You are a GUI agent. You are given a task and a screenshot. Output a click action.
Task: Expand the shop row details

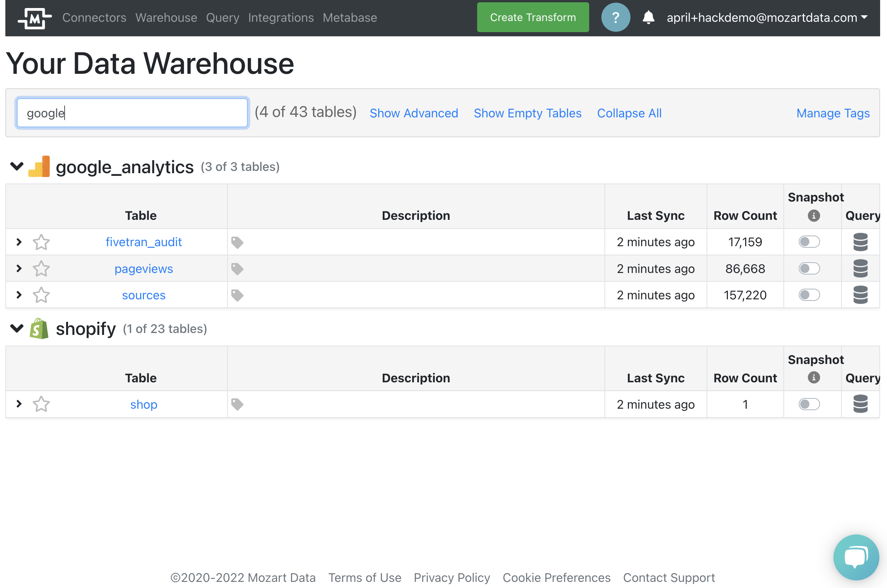(x=19, y=404)
